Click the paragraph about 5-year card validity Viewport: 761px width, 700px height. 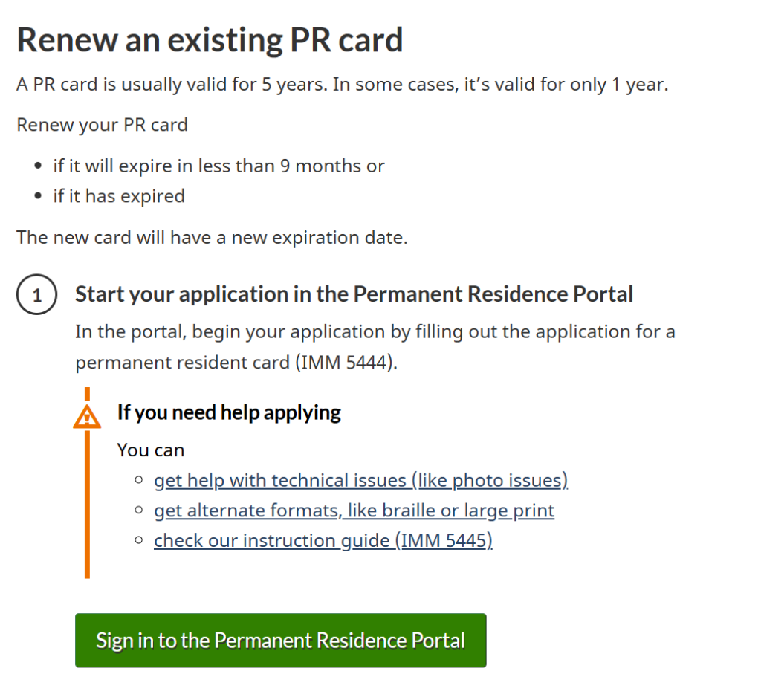(x=343, y=84)
